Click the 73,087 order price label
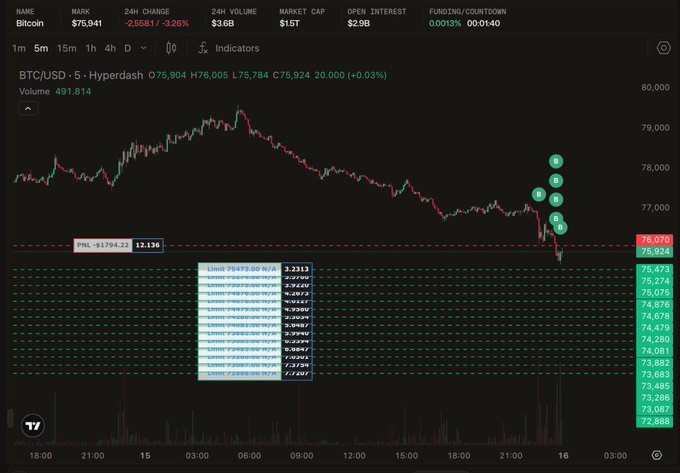This screenshot has width=680, height=473. (x=655, y=410)
